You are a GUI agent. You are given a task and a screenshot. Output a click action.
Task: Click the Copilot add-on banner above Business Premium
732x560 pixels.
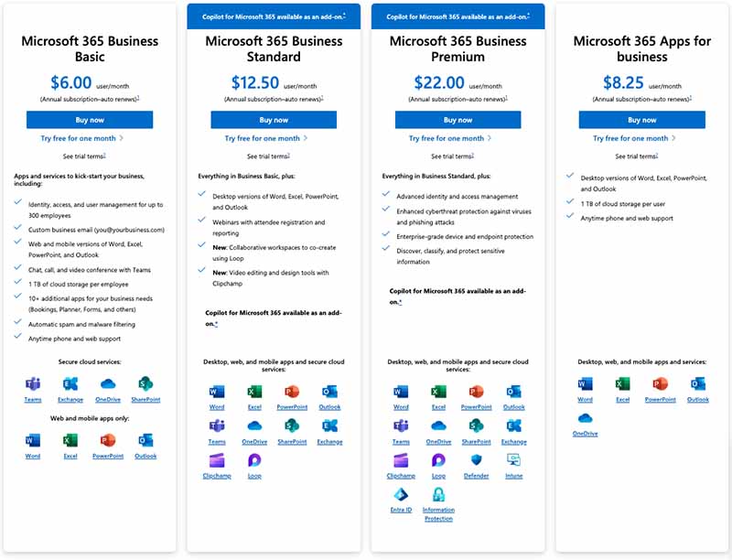click(458, 16)
